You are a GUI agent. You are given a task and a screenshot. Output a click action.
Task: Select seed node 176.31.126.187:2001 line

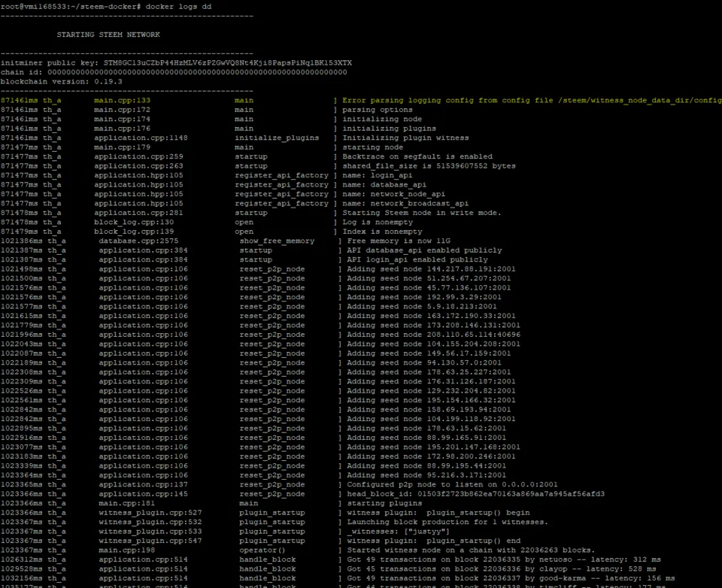coord(431,381)
